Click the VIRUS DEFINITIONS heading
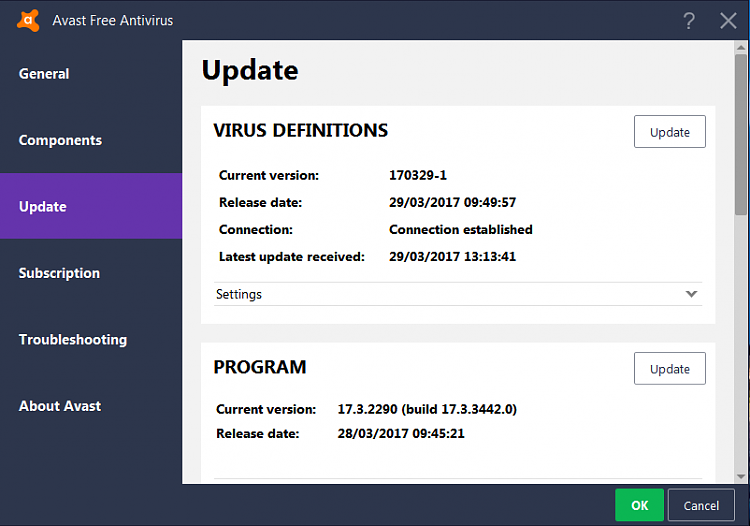This screenshot has width=750, height=526. click(300, 130)
